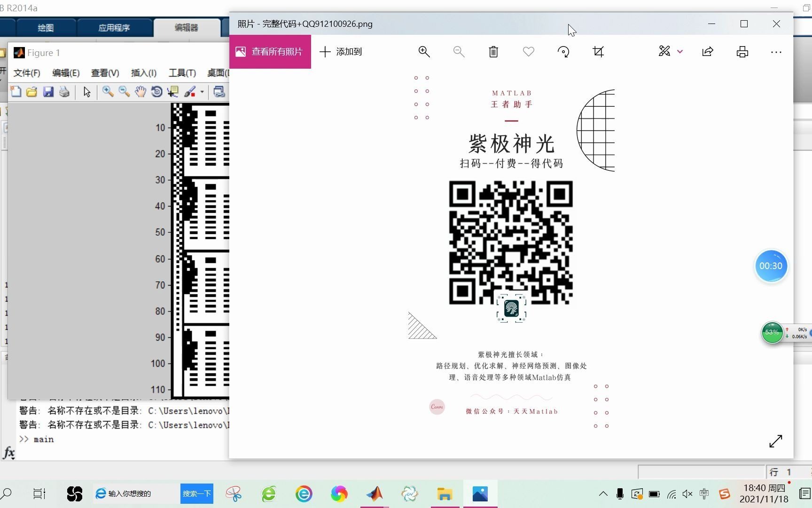Open MATLAB icon in taskbar
Viewport: 812px width, 508px height.
click(375, 493)
